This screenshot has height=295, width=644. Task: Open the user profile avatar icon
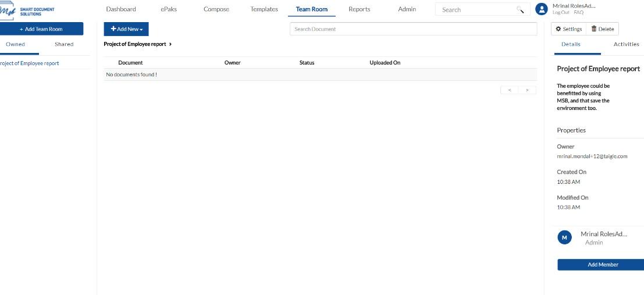click(x=542, y=9)
